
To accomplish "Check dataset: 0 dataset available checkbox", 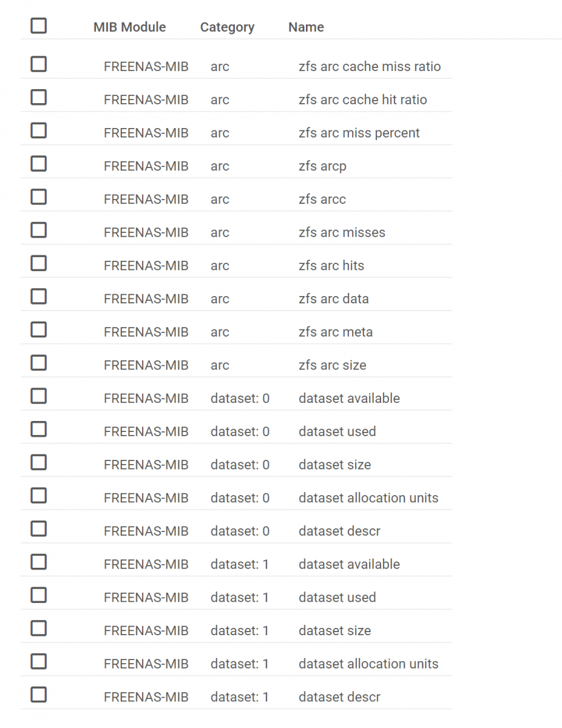I will coord(39,396).
